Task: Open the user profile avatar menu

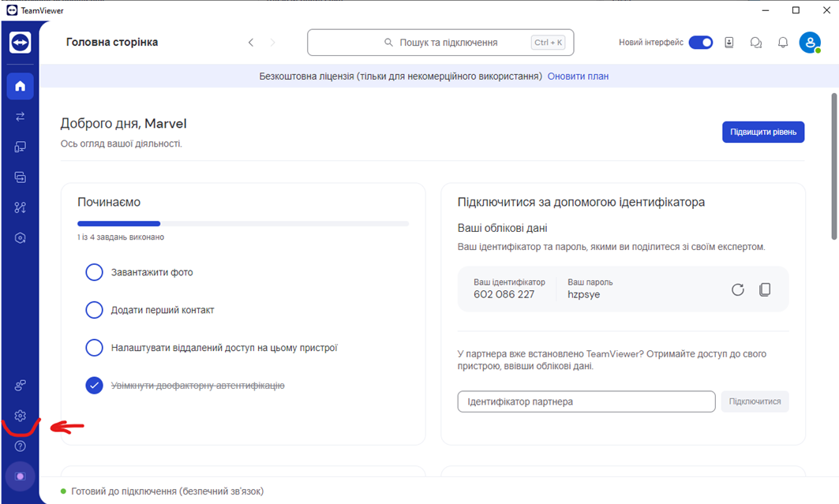Action: tap(810, 43)
